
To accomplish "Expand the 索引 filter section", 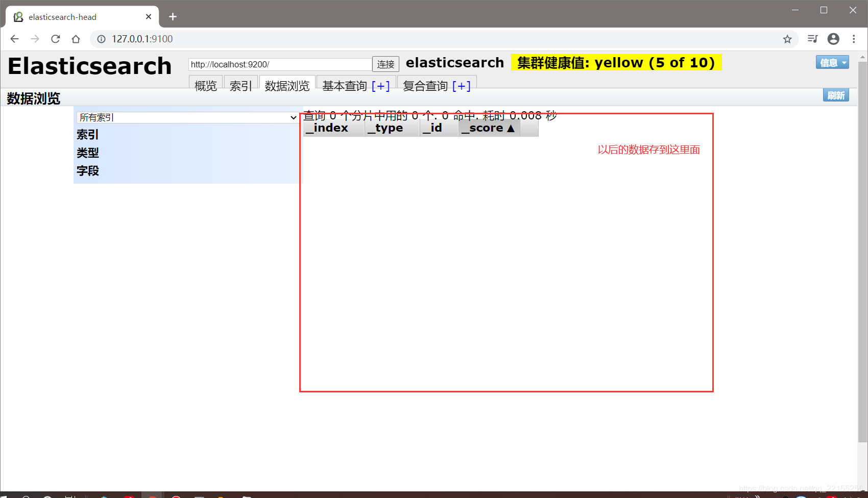I will point(87,135).
